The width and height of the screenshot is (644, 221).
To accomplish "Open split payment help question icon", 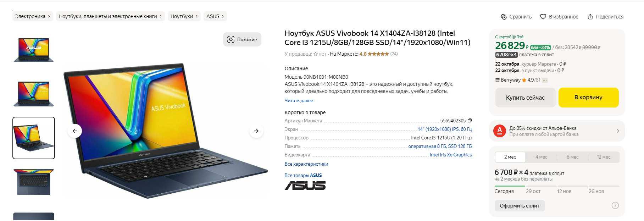I will (615, 205).
